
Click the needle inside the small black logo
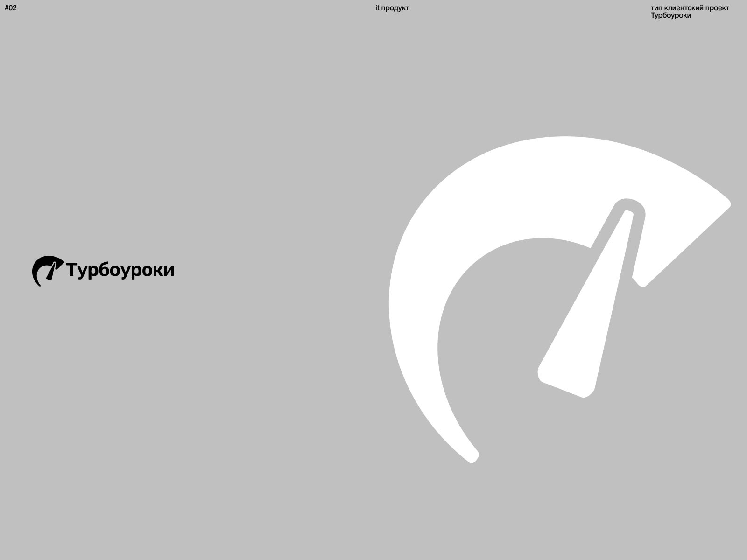click(51, 272)
